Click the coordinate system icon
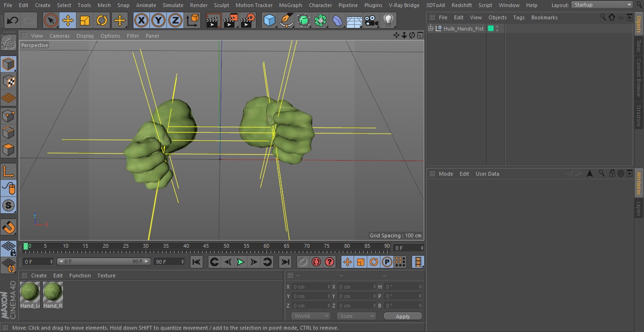 (x=193, y=21)
